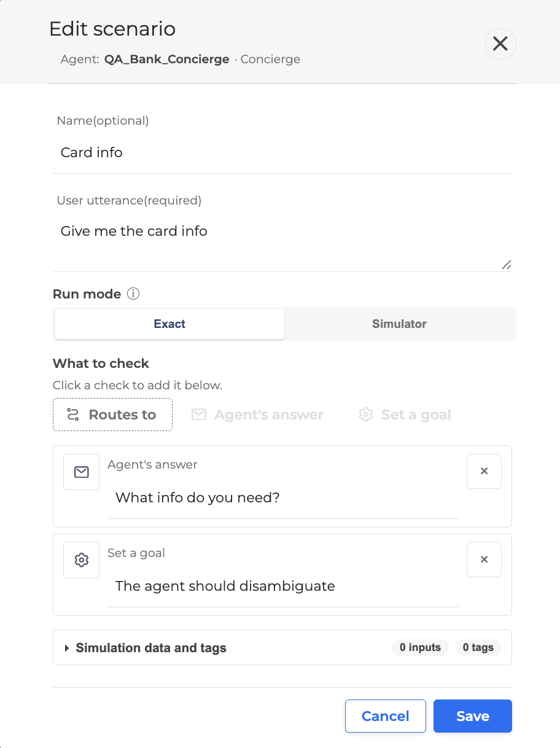Click the Run mode info icon
This screenshot has height=748, width=560.
[x=133, y=294]
